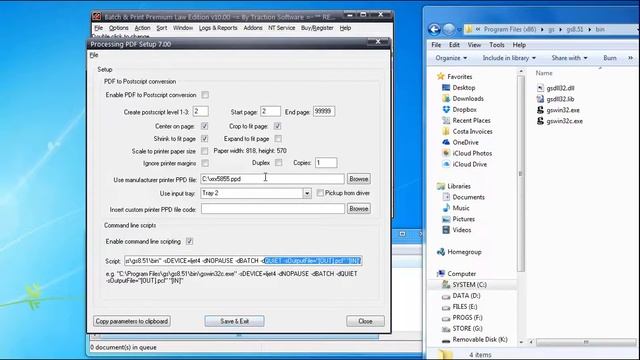Enable PDF to Postscript conversion checkbox

205,95
